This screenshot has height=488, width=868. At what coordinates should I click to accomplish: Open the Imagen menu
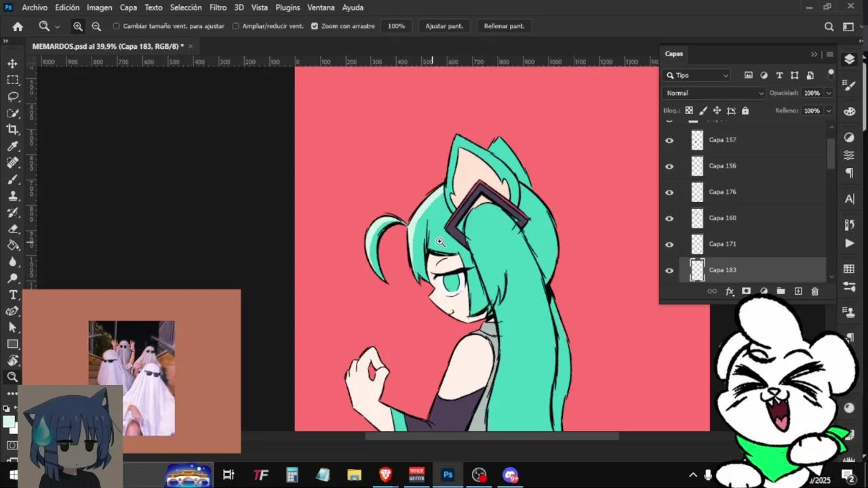coord(100,7)
